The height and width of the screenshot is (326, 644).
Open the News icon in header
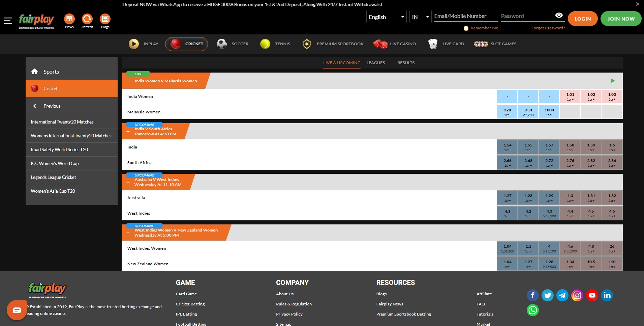coord(69,19)
